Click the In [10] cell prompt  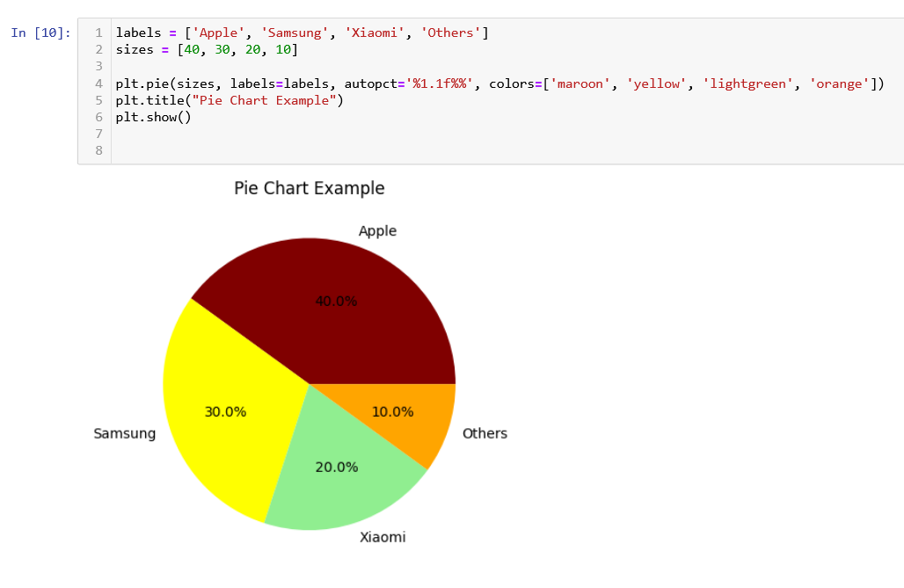pyautogui.click(x=40, y=33)
